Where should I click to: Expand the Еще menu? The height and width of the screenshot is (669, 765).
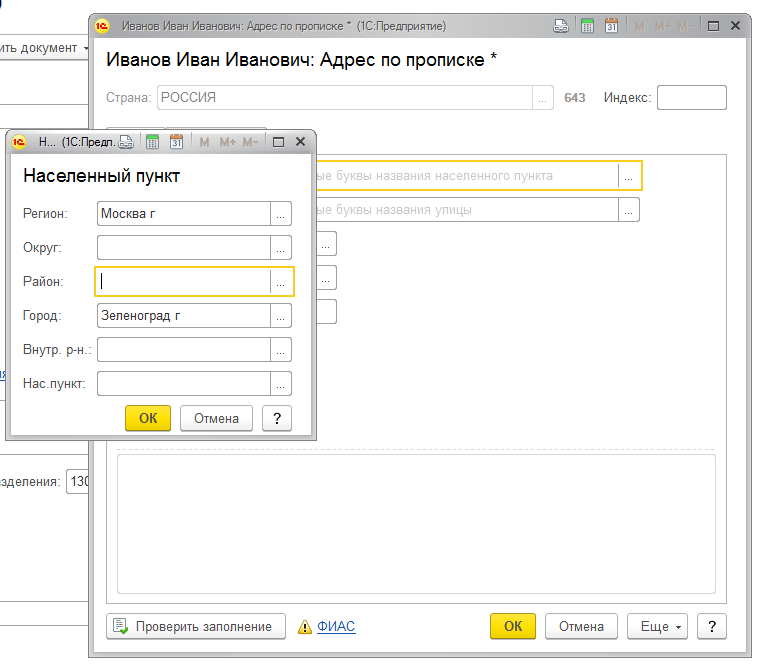pyautogui.click(x=657, y=627)
